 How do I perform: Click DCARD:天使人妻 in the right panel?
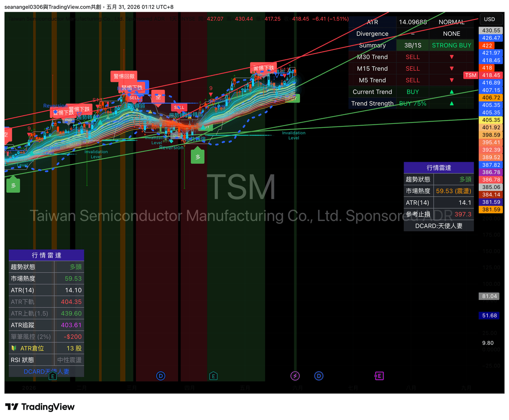coord(439,226)
